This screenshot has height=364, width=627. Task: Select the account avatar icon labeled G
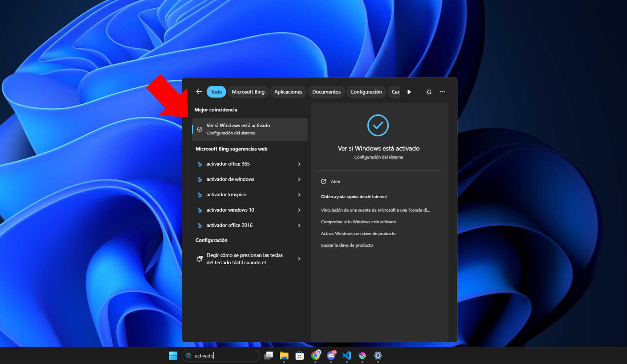pyautogui.click(x=429, y=91)
